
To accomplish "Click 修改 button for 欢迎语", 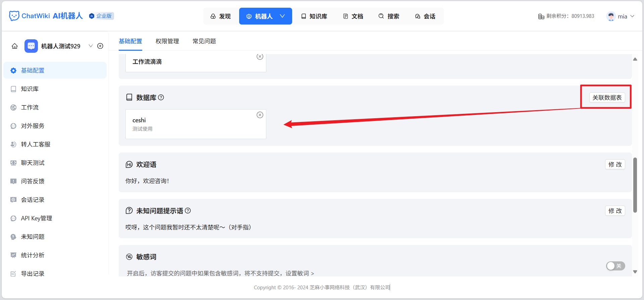I will 615,164.
